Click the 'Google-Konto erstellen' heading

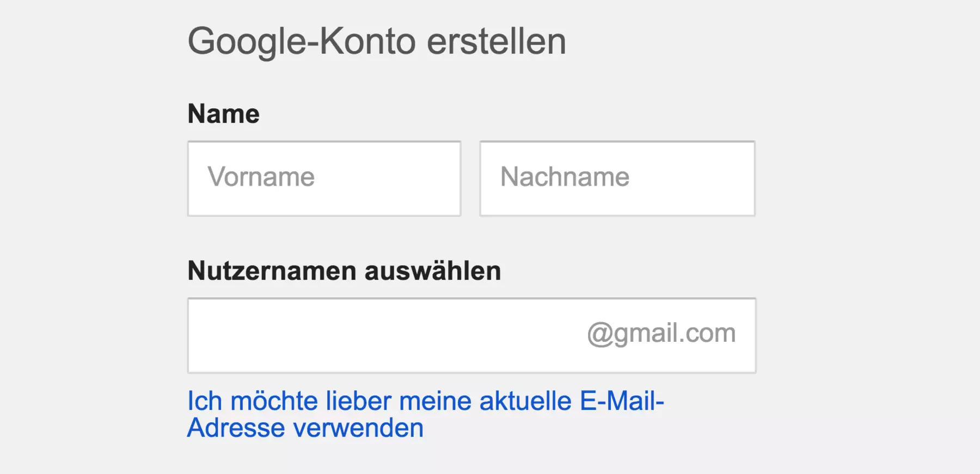click(377, 41)
